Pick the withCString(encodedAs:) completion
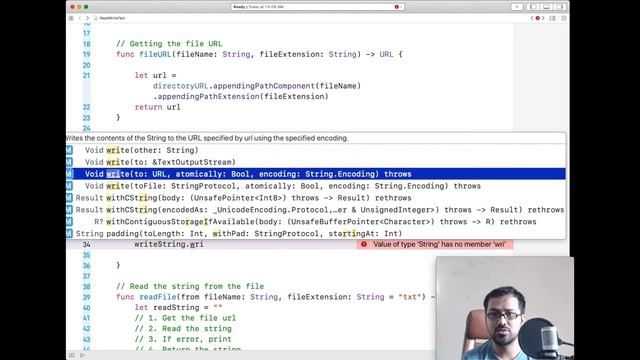Image resolution: width=640 pixels, height=360 pixels. point(316,209)
